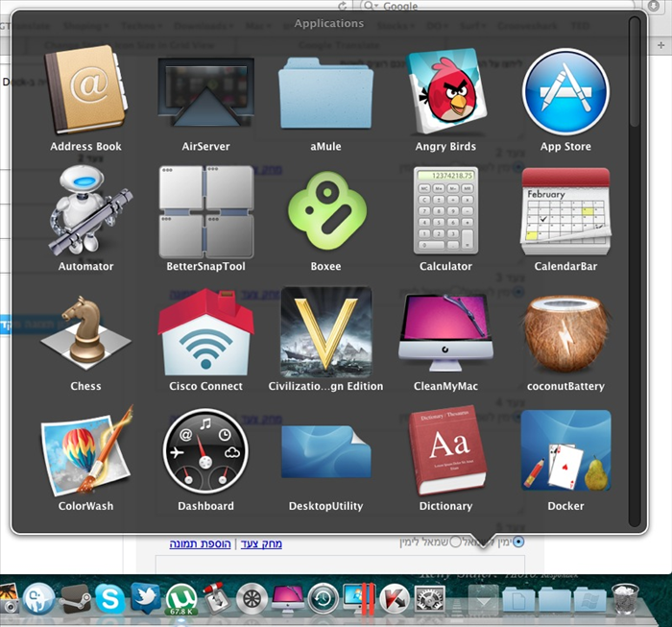Launch the Chess app
This screenshot has height=627, width=672.
click(x=85, y=332)
